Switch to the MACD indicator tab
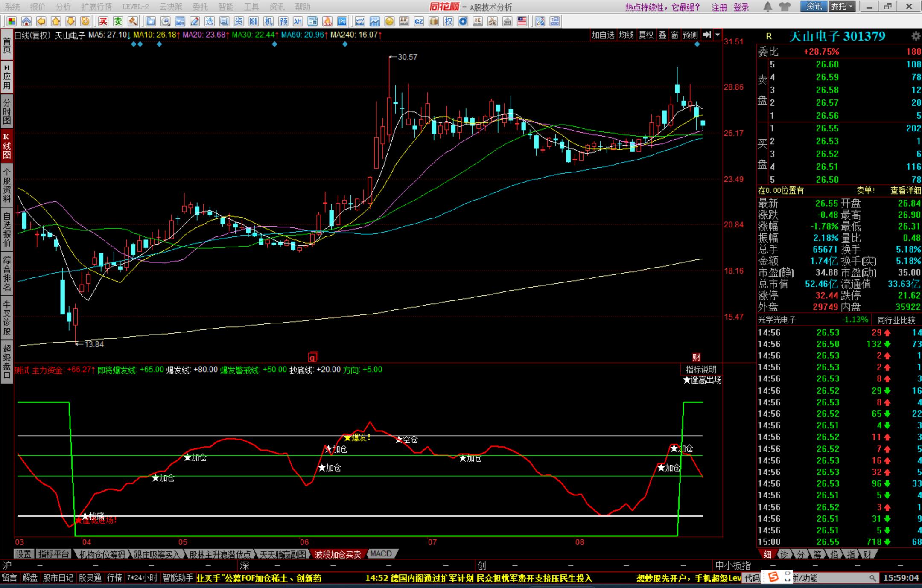 pos(381,554)
